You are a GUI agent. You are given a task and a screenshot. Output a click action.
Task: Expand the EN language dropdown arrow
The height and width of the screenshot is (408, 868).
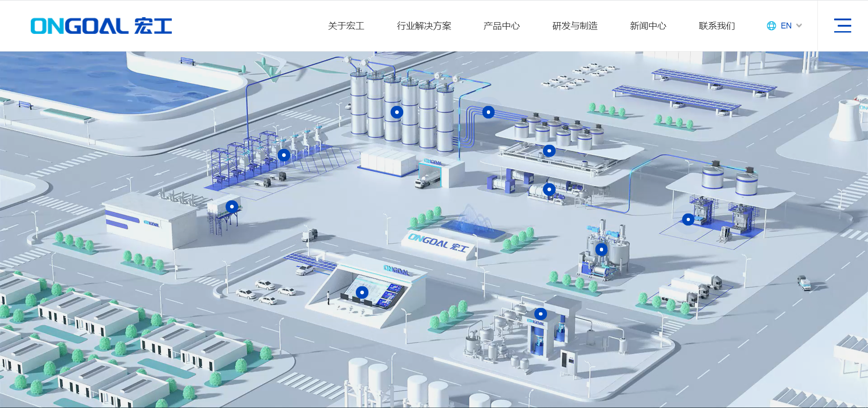[x=799, y=26]
